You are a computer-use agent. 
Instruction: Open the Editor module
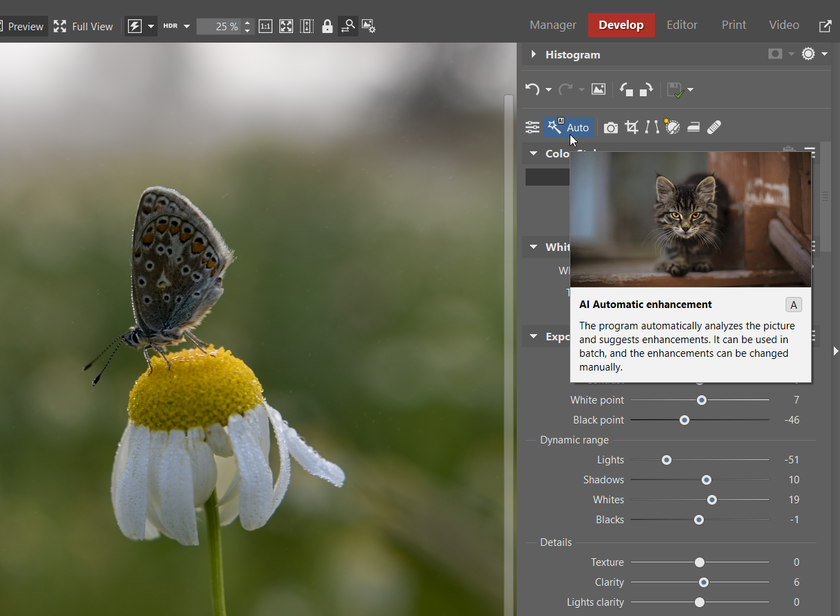(x=682, y=25)
